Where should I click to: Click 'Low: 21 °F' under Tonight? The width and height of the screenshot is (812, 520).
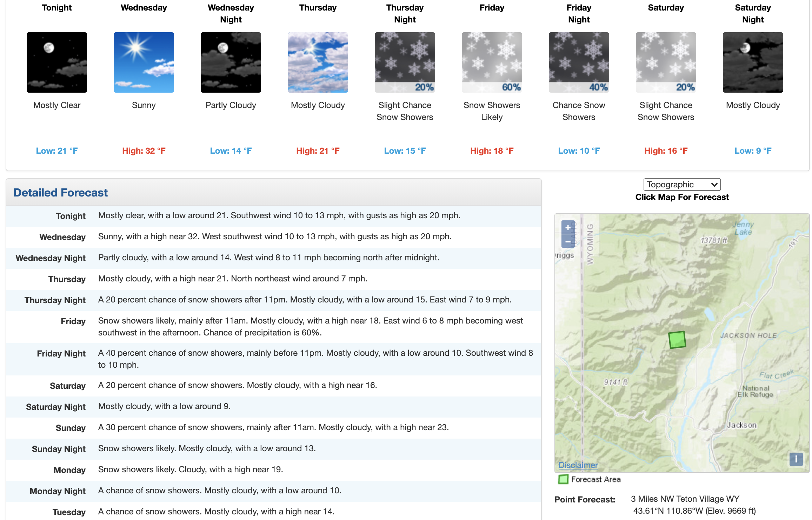[x=57, y=151]
